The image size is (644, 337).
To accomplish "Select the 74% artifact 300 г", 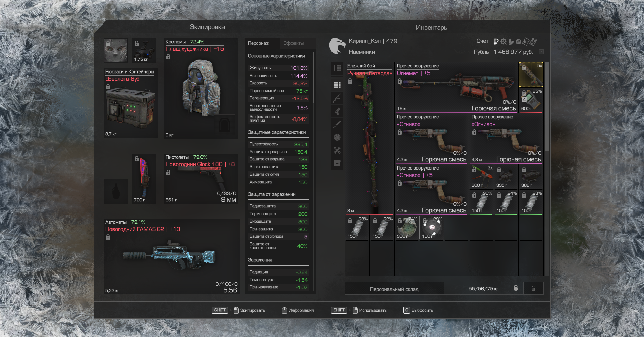I will point(407,228).
